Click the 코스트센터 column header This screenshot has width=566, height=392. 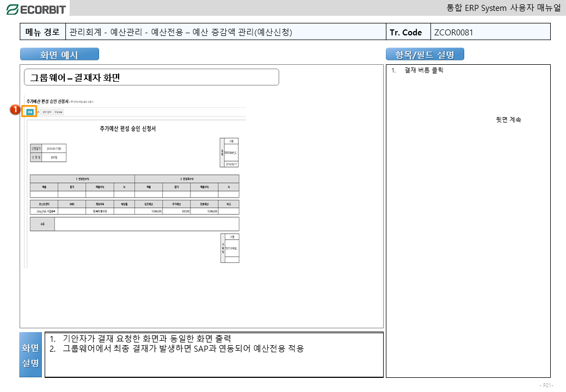tap(44, 204)
